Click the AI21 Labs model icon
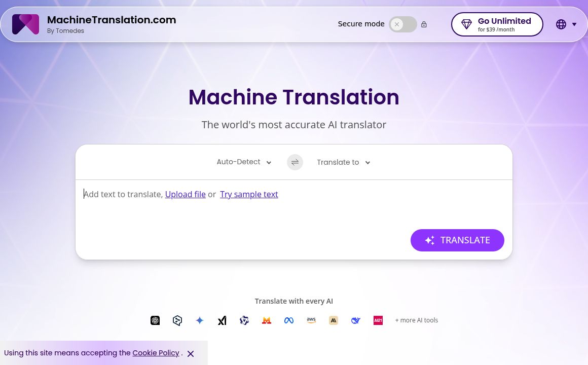This screenshot has height=365, width=588. [378, 320]
